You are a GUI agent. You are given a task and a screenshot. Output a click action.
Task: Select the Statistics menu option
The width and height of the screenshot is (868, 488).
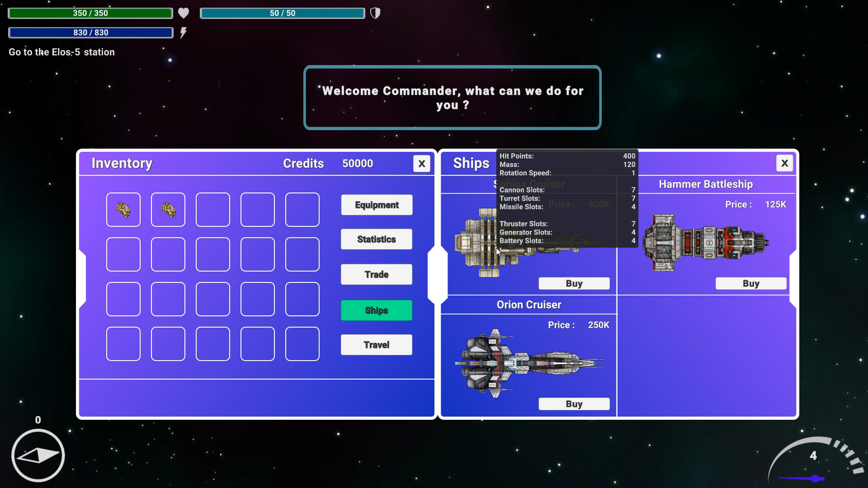[376, 239]
